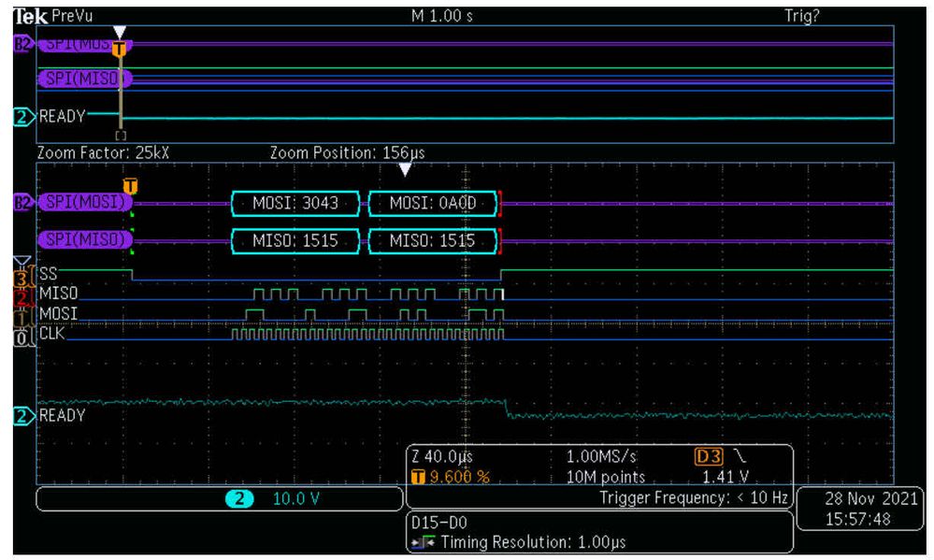Click the SPI(MISO) bus label in zoom view
Screen dimensions: 934x560
(x=85, y=239)
